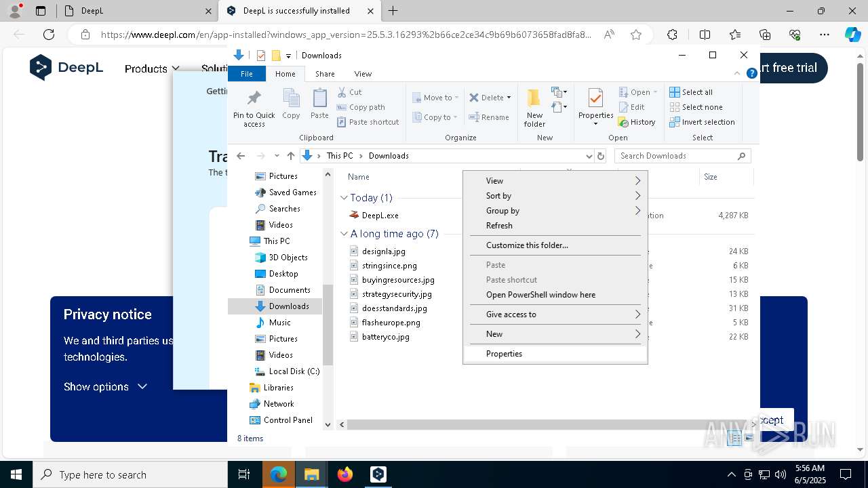The height and width of the screenshot is (488, 868).
Task: Click Edge browser refresh icon
Action: [49, 35]
